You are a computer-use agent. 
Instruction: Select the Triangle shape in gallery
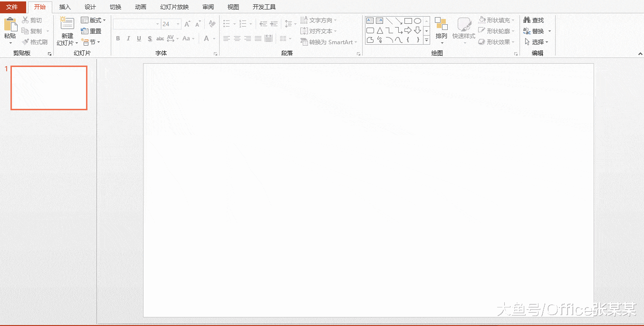[x=379, y=30]
